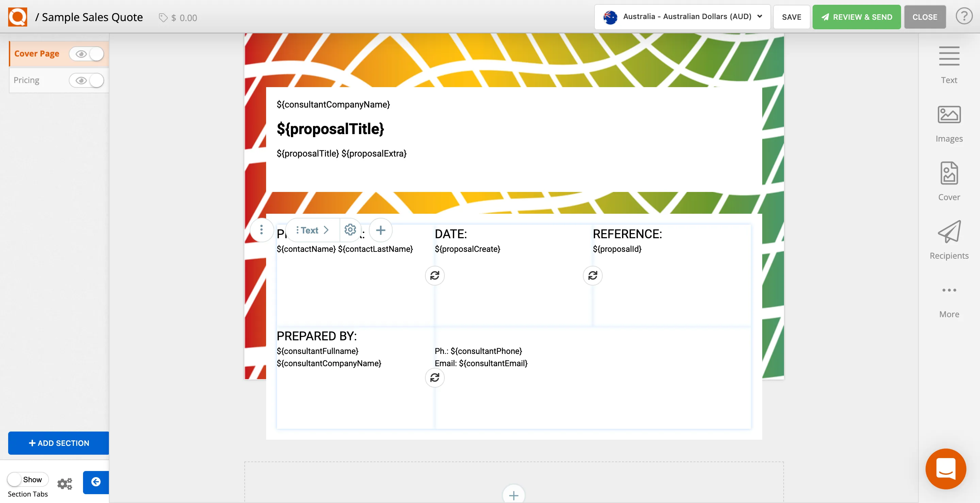Toggle the Cover Page visibility switch
980x503 pixels.
87,54
